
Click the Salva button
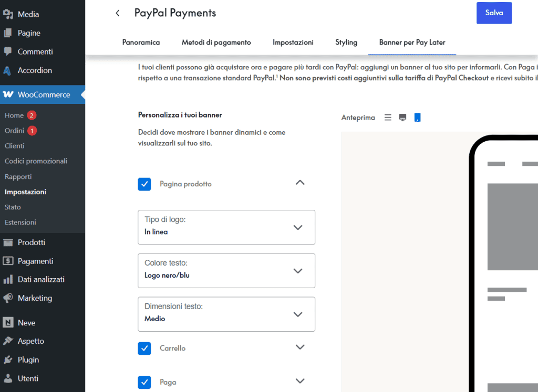point(494,13)
